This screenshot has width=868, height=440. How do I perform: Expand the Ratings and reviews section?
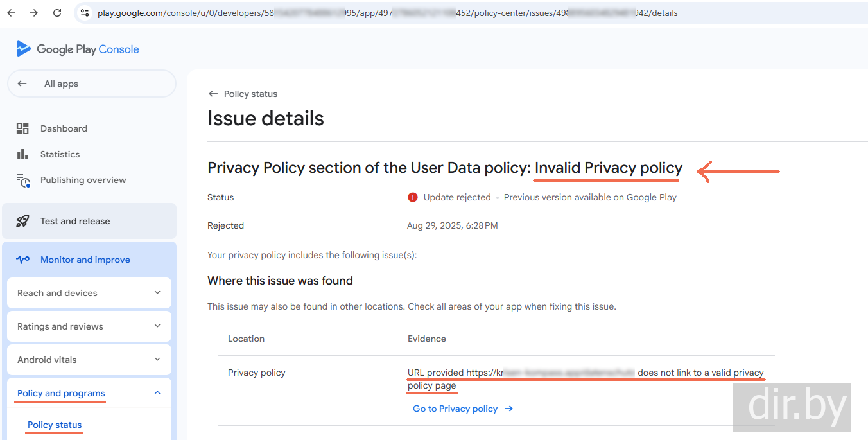(x=157, y=326)
